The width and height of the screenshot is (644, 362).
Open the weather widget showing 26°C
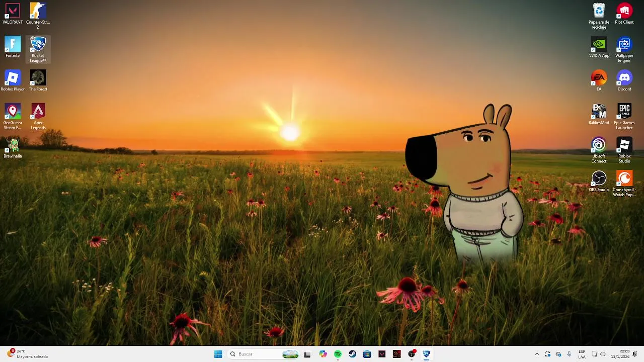(28, 354)
